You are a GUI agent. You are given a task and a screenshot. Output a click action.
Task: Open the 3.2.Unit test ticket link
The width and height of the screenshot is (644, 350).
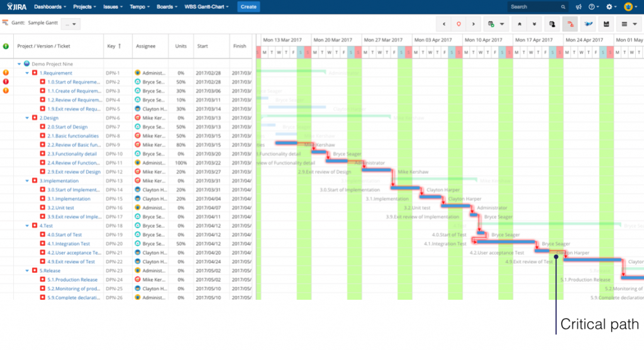[60, 207]
